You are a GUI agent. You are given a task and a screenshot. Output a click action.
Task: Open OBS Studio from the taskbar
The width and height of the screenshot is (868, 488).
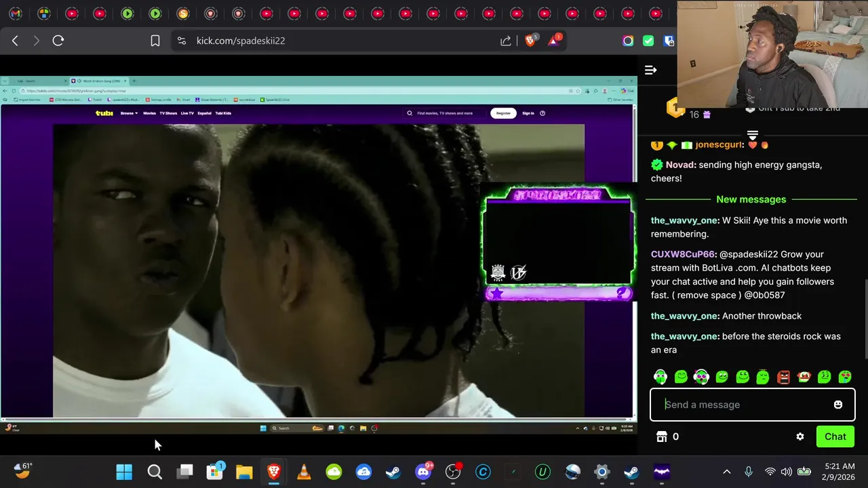(x=453, y=472)
